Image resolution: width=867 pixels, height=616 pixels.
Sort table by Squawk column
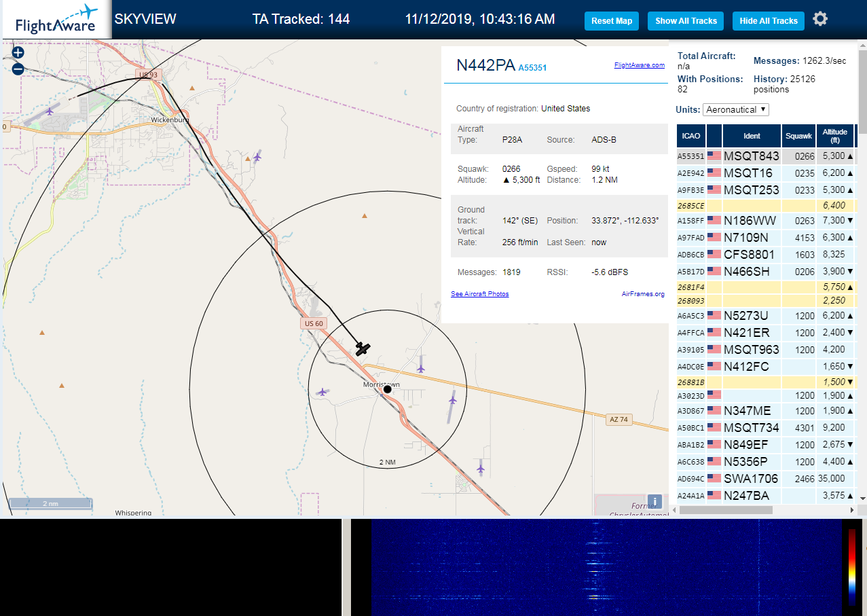coord(798,136)
